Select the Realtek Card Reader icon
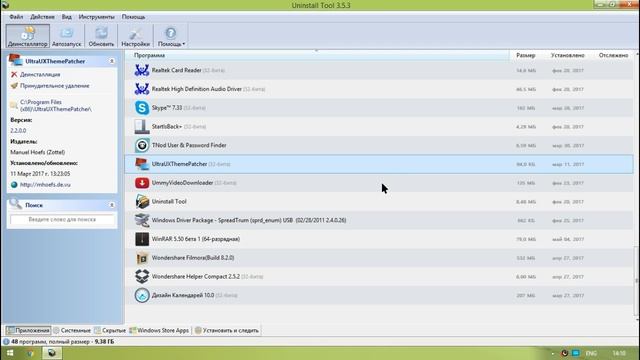 click(x=142, y=70)
